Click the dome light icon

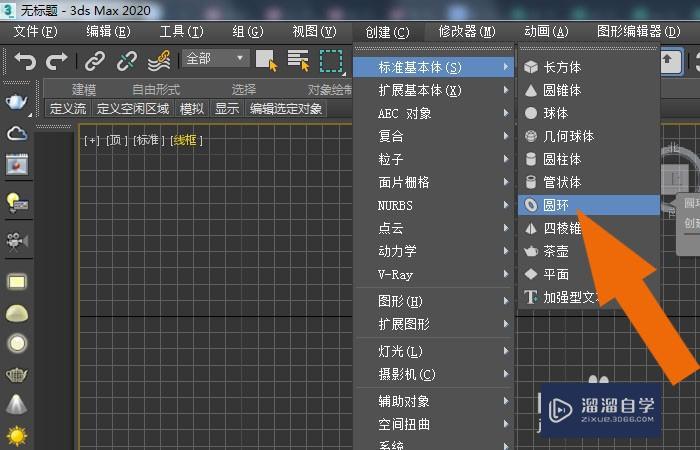point(17,314)
